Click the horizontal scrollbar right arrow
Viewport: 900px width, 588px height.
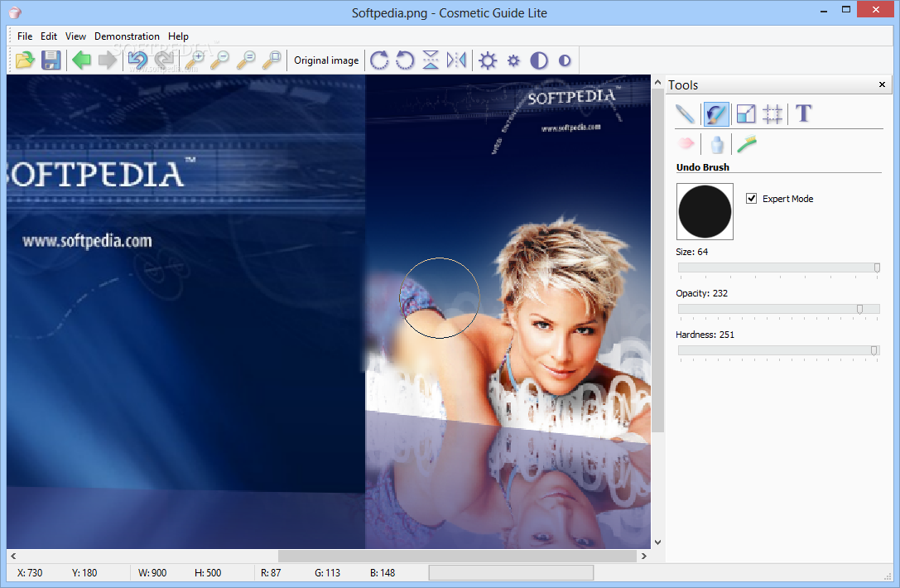644,556
